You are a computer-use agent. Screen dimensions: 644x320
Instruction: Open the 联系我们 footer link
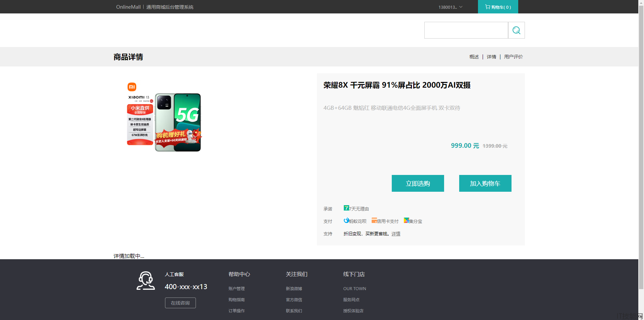tap(294, 311)
